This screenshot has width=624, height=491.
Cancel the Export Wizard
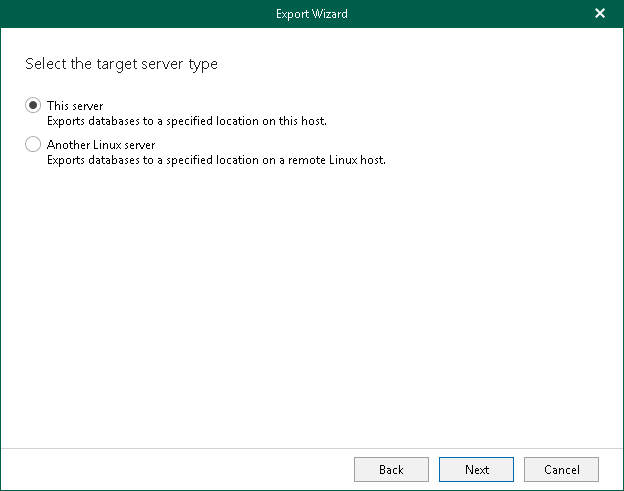tap(561, 469)
